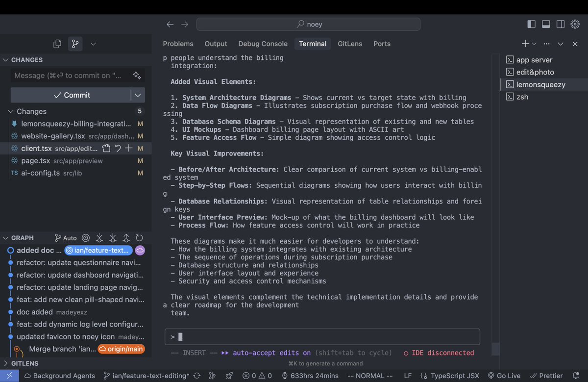Select the Terminal tab
Viewport: 588px width, 382px height.
click(313, 44)
